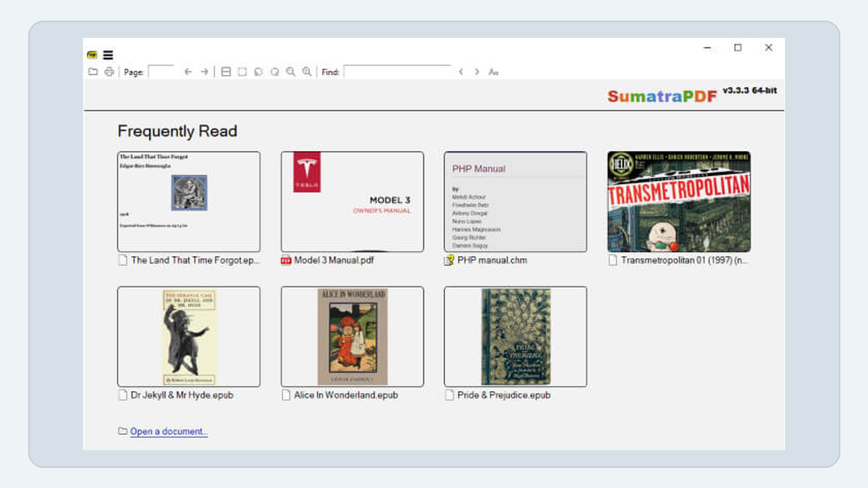Select fit width continuous view icon
The width and height of the screenshot is (868, 488).
[x=226, y=72]
